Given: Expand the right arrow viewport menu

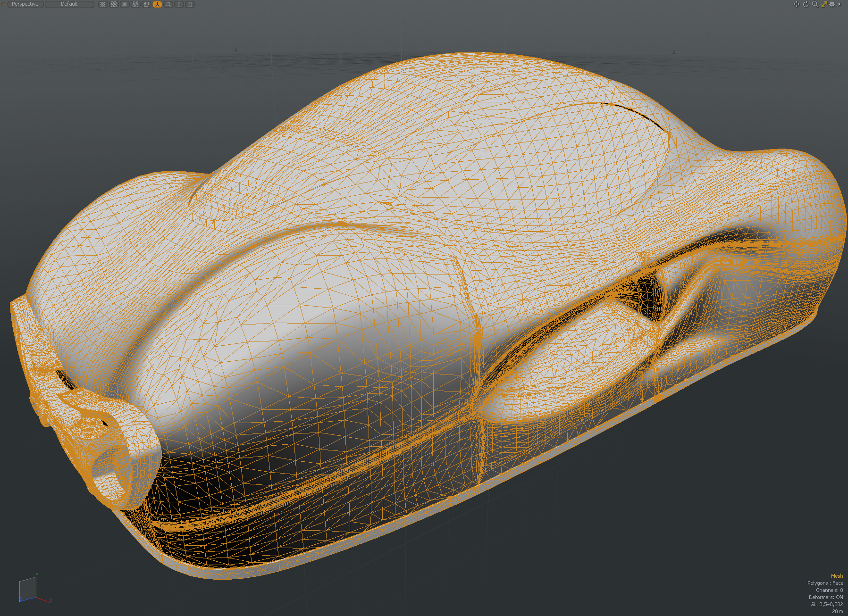Looking at the screenshot, I should tap(840, 4).
